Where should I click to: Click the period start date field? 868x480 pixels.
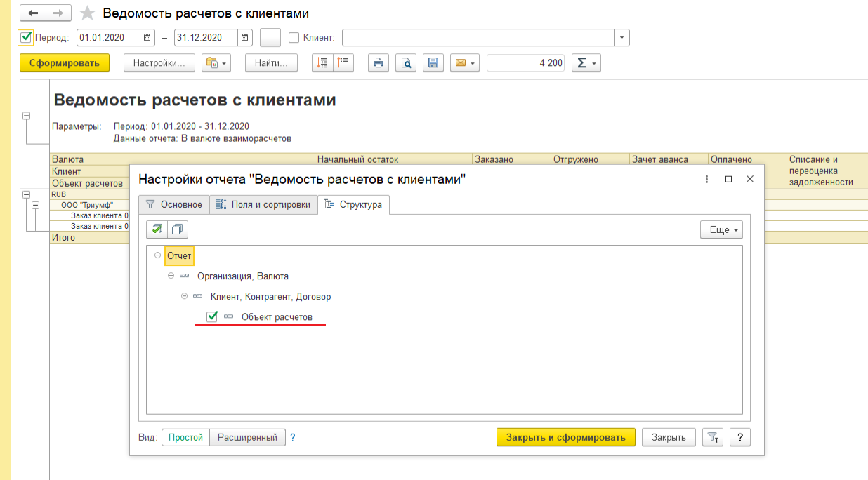click(x=109, y=37)
